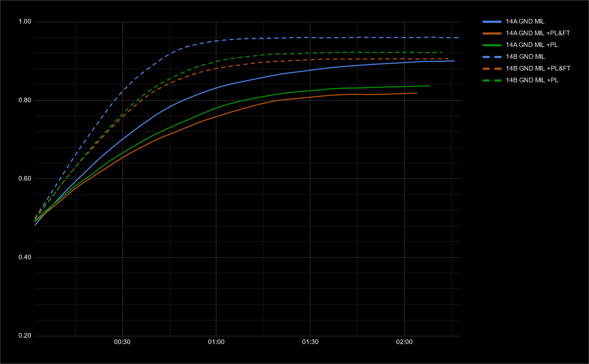Select solid green swatch for 14A +PL

pyautogui.click(x=492, y=45)
